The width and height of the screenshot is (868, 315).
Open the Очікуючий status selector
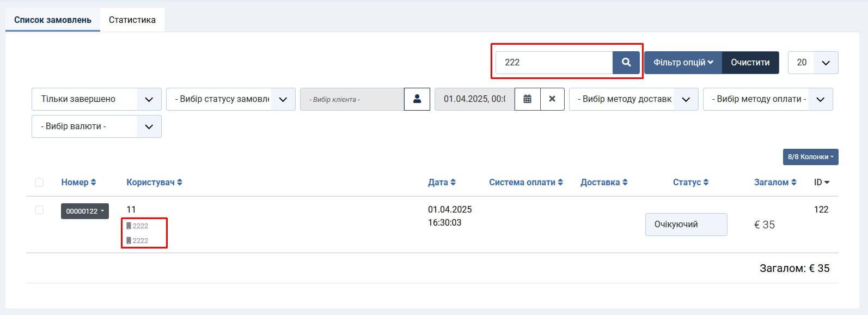pos(686,225)
